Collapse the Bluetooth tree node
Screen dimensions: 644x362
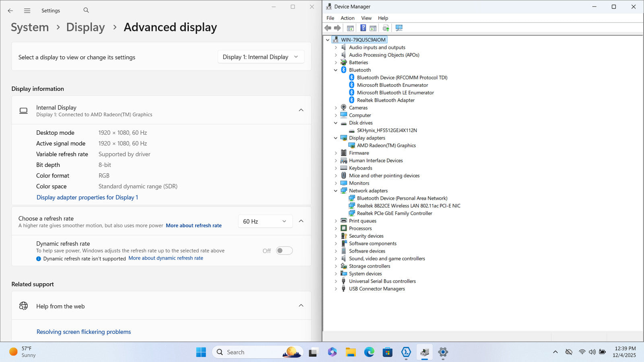point(336,70)
